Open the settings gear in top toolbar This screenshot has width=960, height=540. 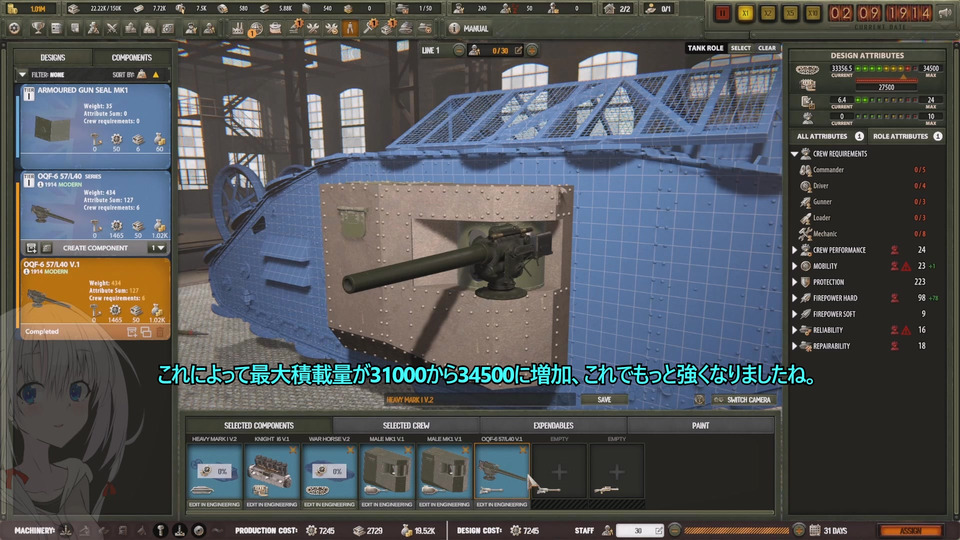14,28
